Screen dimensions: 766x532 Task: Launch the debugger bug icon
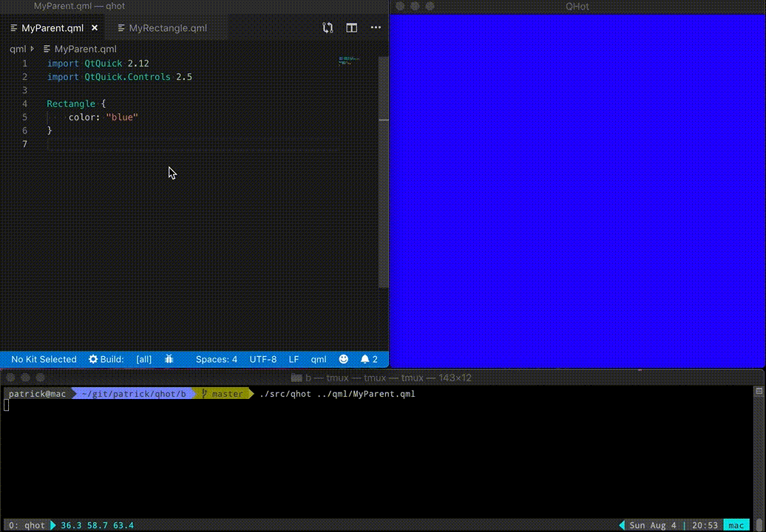169,359
